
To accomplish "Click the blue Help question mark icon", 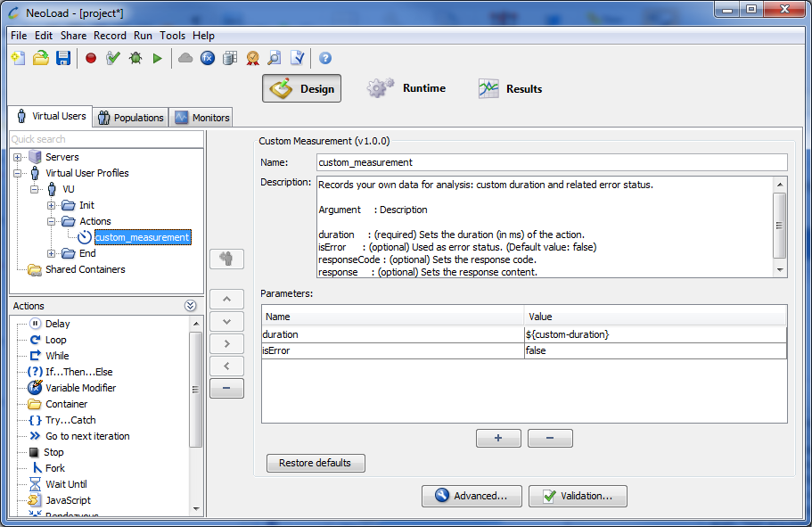I will (325, 58).
